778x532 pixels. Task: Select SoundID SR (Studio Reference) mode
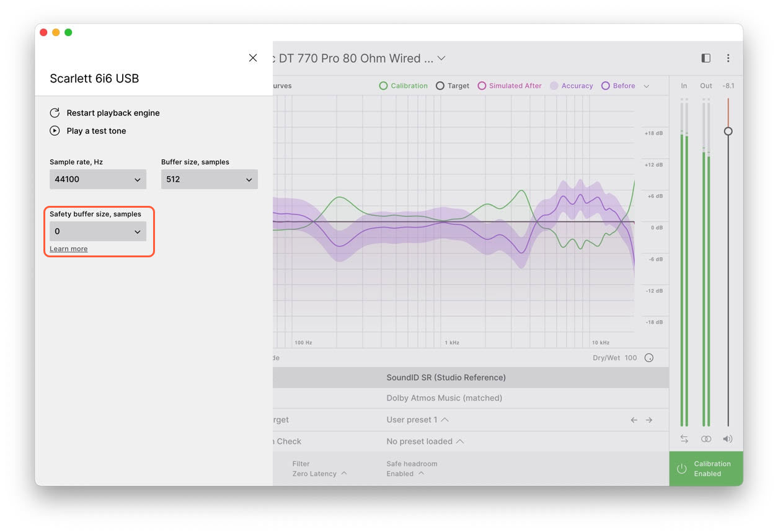coord(446,377)
